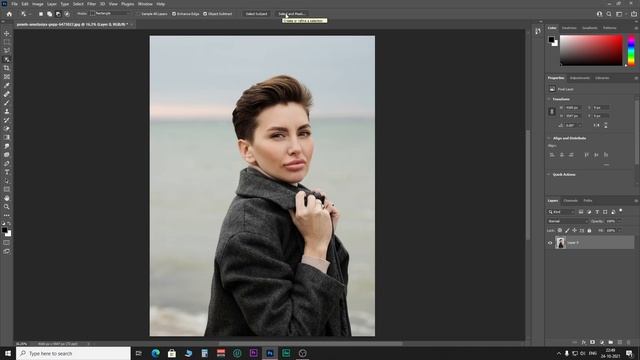Open the search icon top right
Viewport: 640px width, 360px height.
pyautogui.click(x=609, y=14)
